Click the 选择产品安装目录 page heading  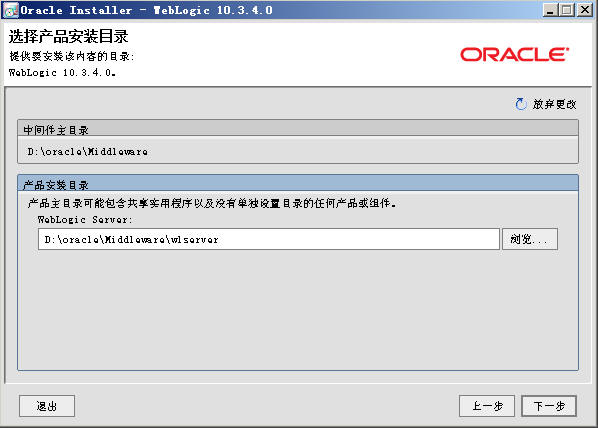click(x=69, y=37)
